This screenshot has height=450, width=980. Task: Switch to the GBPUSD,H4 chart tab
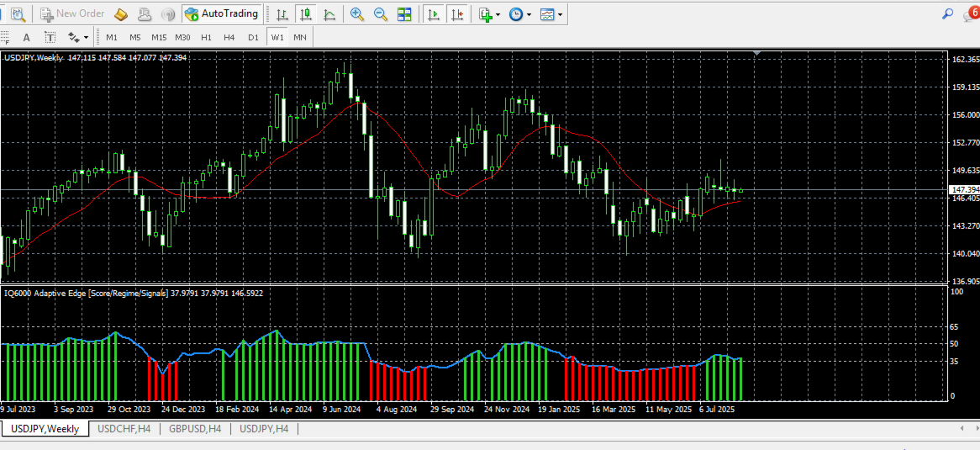(196, 429)
